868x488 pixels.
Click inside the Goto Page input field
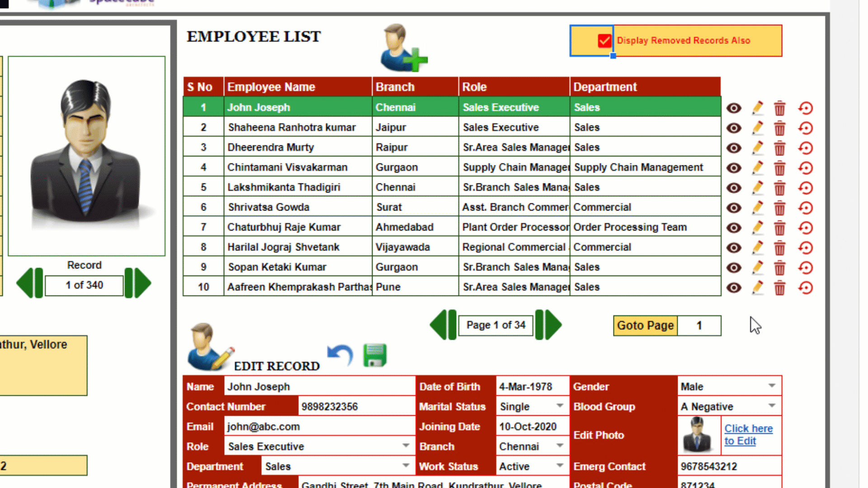[699, 325]
